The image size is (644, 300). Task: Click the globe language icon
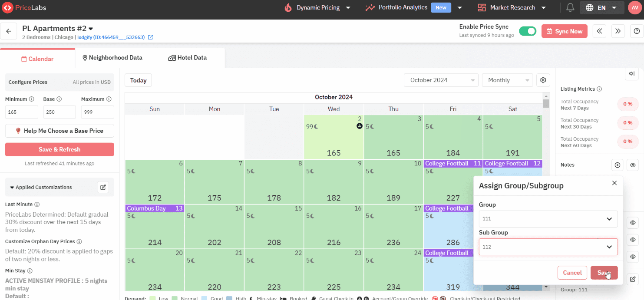coord(589,8)
